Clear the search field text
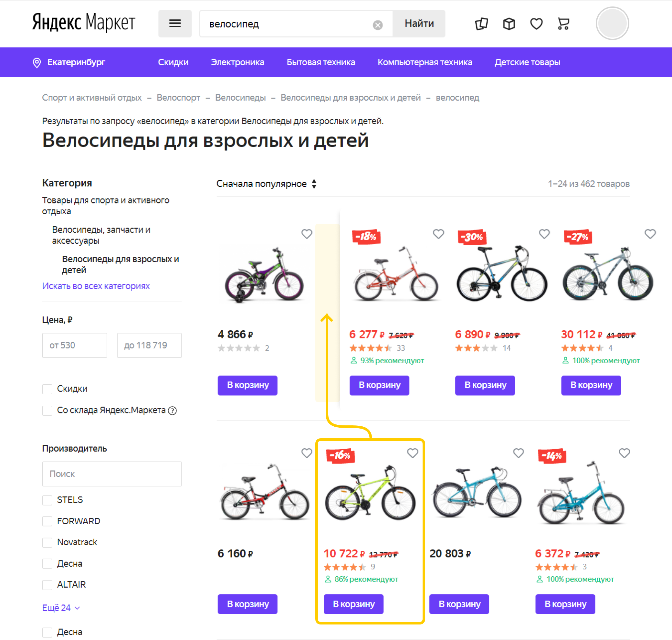 pos(377,25)
